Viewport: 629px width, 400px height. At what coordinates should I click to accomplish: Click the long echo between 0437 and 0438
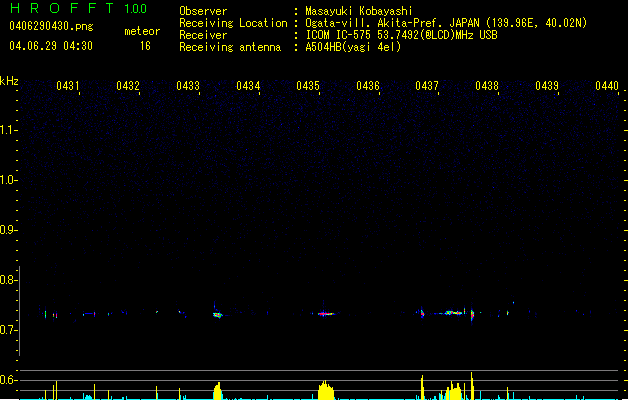click(452, 313)
